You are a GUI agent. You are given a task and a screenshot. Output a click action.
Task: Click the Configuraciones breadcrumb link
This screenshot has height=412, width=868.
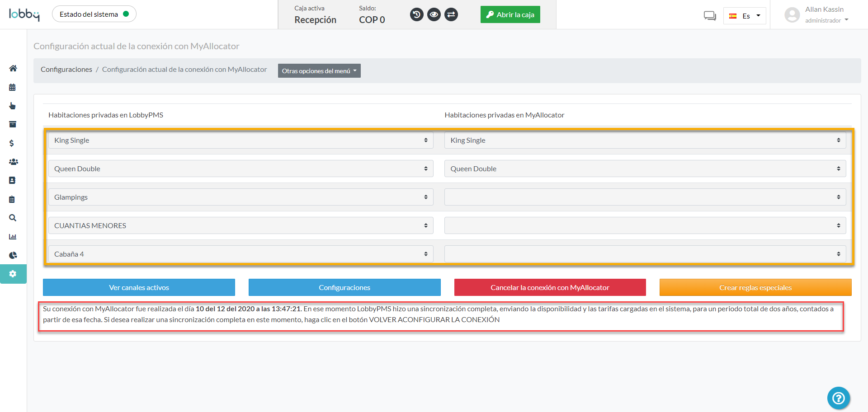tap(66, 69)
